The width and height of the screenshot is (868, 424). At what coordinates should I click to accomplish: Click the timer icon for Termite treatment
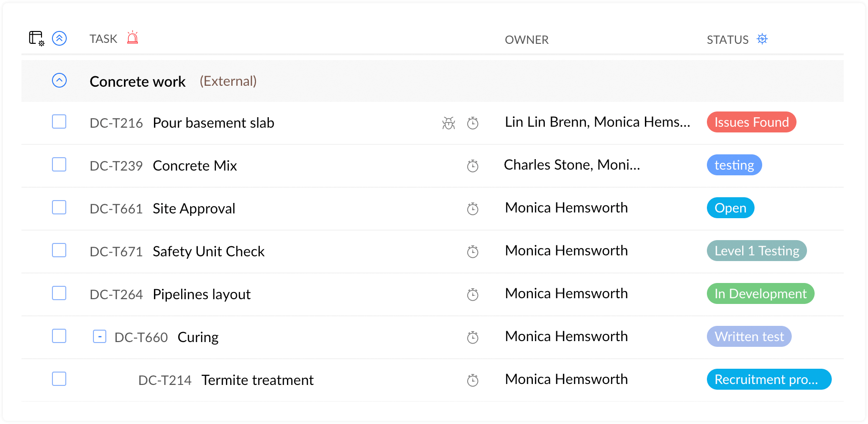coord(472,380)
